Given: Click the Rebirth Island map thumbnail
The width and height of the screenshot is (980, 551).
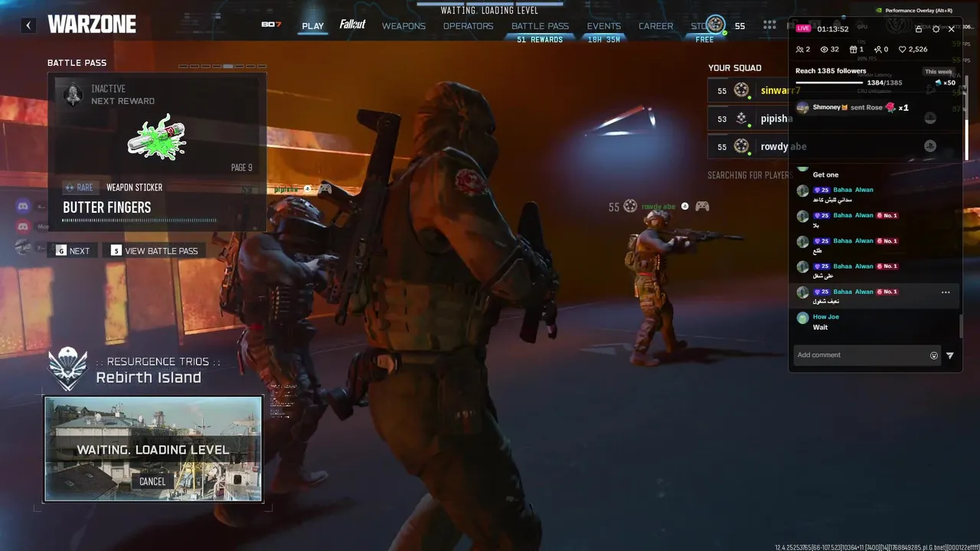Looking at the screenshot, I should [153, 448].
